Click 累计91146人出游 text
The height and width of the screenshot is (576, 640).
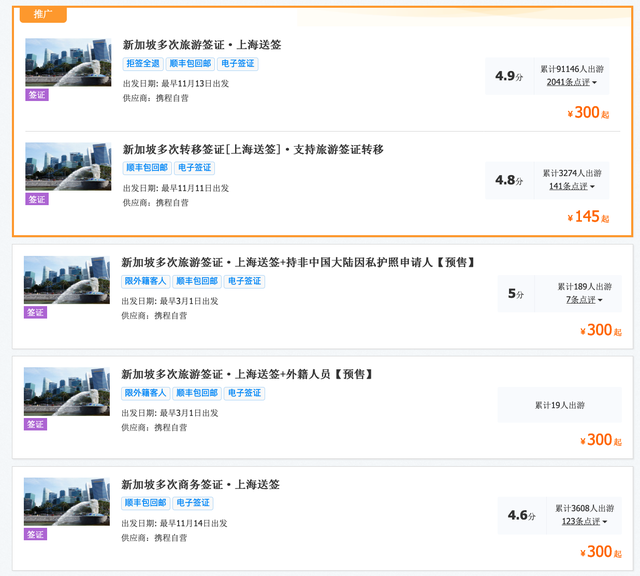[572, 69]
